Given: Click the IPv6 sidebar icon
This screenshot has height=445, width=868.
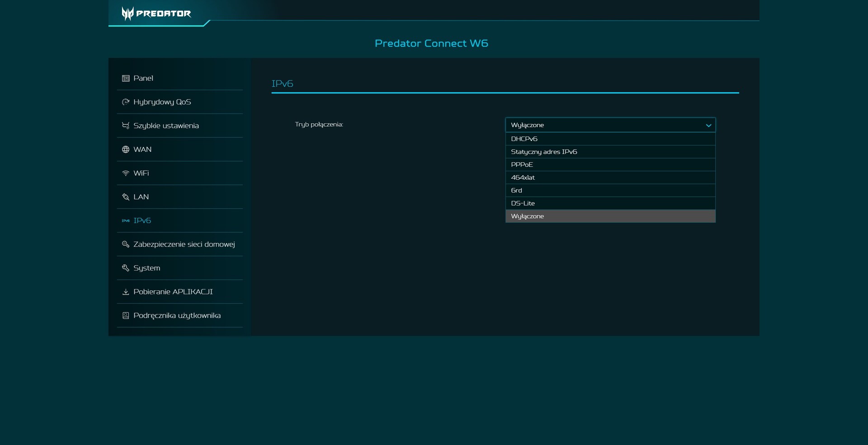Looking at the screenshot, I should (x=126, y=220).
